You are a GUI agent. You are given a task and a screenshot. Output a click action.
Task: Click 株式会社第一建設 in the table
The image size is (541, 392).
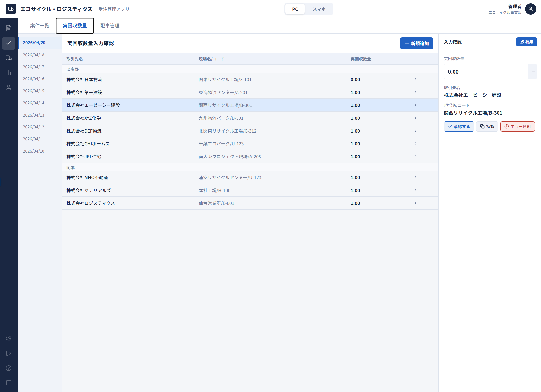84,92
